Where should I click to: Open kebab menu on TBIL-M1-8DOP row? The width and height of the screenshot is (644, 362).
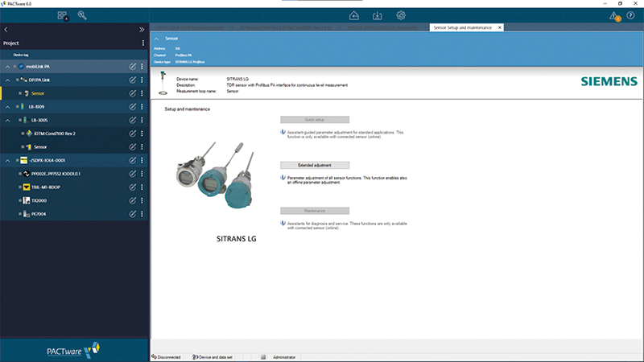pyautogui.click(x=142, y=187)
